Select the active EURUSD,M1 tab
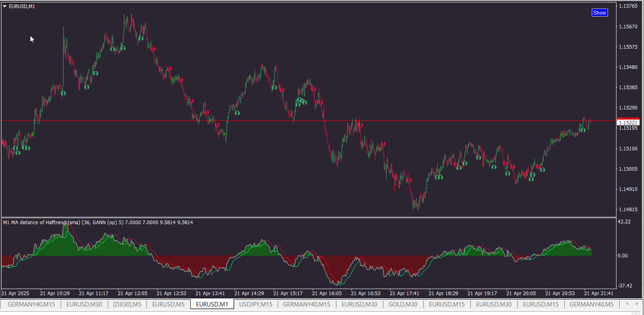 click(212, 304)
